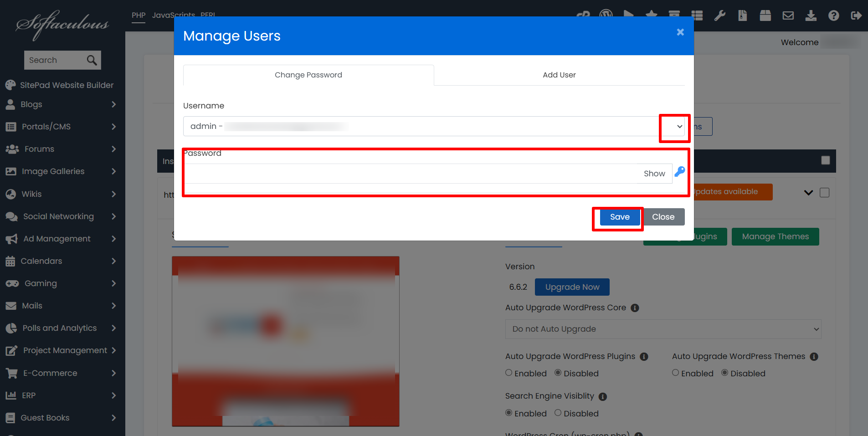Click the Blogs person icon

[x=10, y=105]
